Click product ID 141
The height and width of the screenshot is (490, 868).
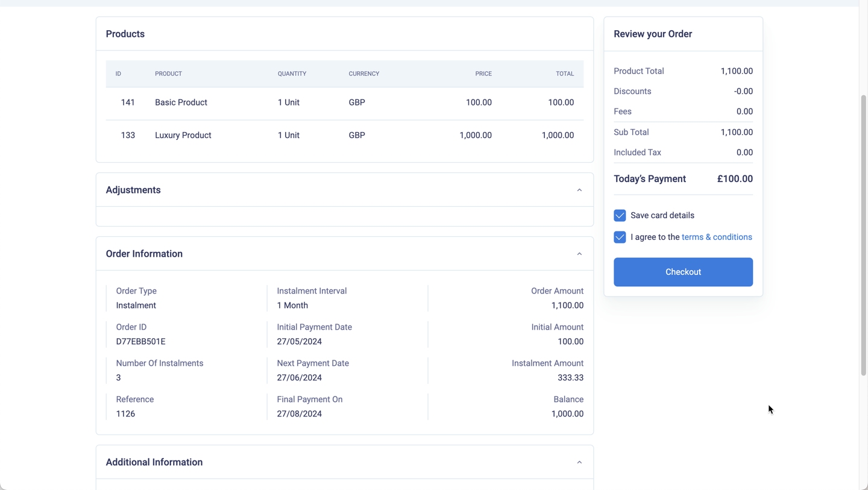(128, 102)
